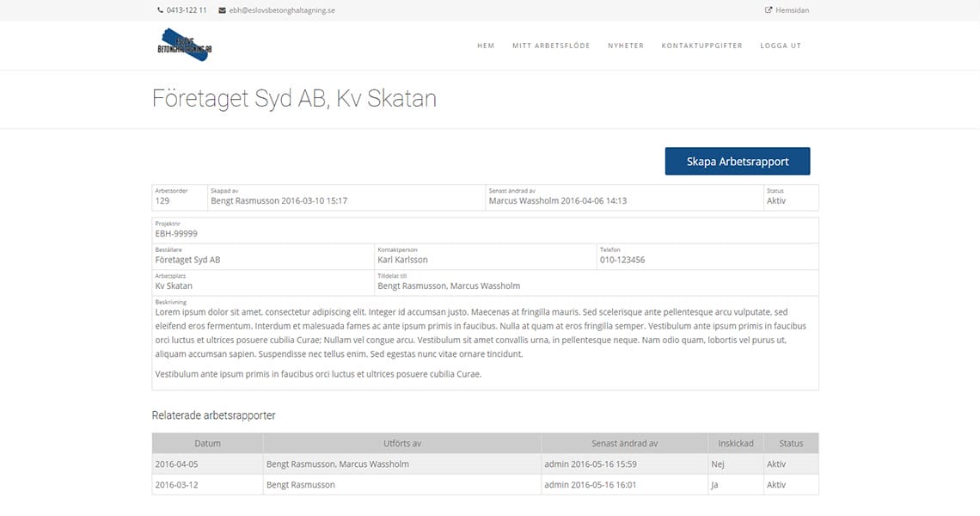Open the Hem menu item
980x516 pixels.
486,46
